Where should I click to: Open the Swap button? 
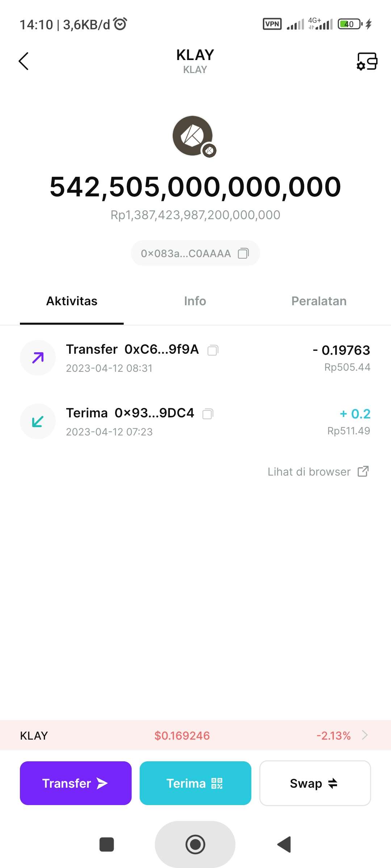coord(315,783)
